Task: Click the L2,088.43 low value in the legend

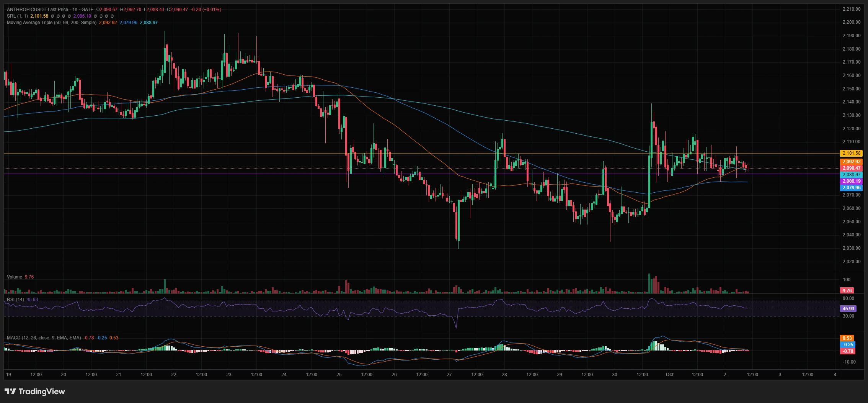Action: (x=154, y=10)
